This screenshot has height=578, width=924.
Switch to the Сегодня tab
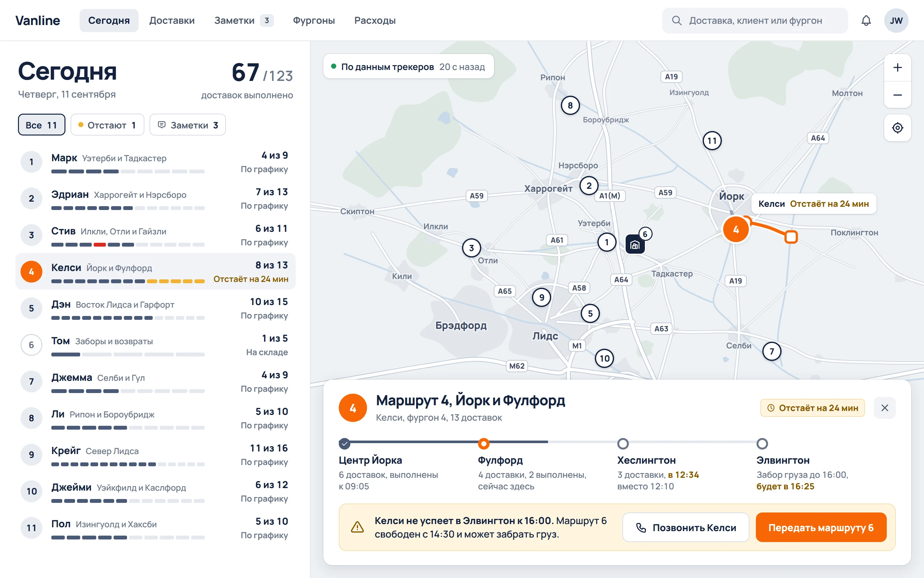click(x=109, y=21)
